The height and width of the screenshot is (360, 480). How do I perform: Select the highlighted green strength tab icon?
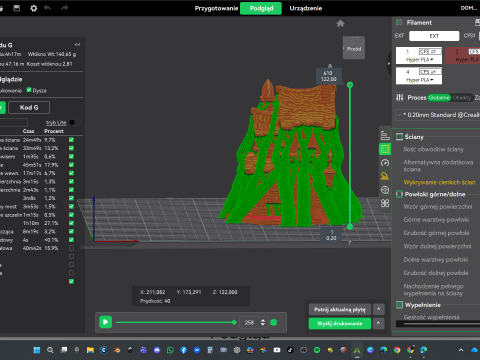click(385, 149)
